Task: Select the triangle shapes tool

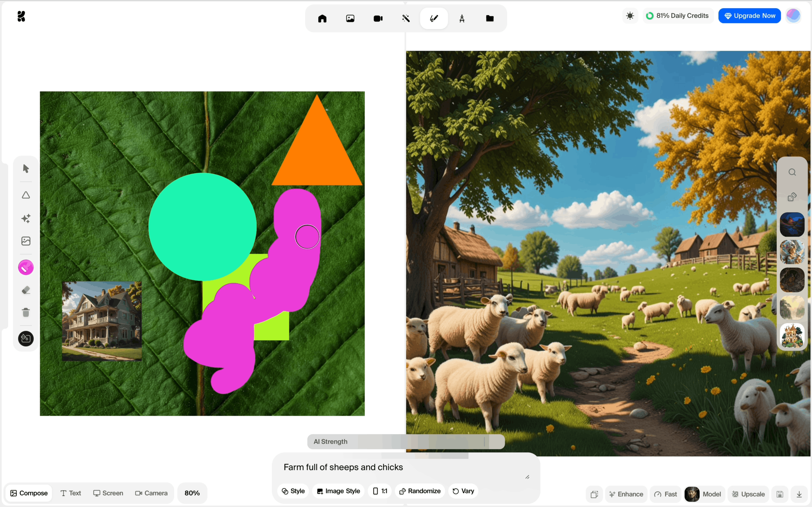Action: (x=26, y=195)
